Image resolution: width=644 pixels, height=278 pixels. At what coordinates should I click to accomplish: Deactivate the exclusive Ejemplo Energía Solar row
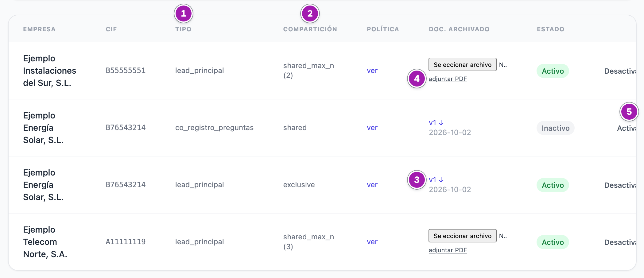tap(620, 185)
